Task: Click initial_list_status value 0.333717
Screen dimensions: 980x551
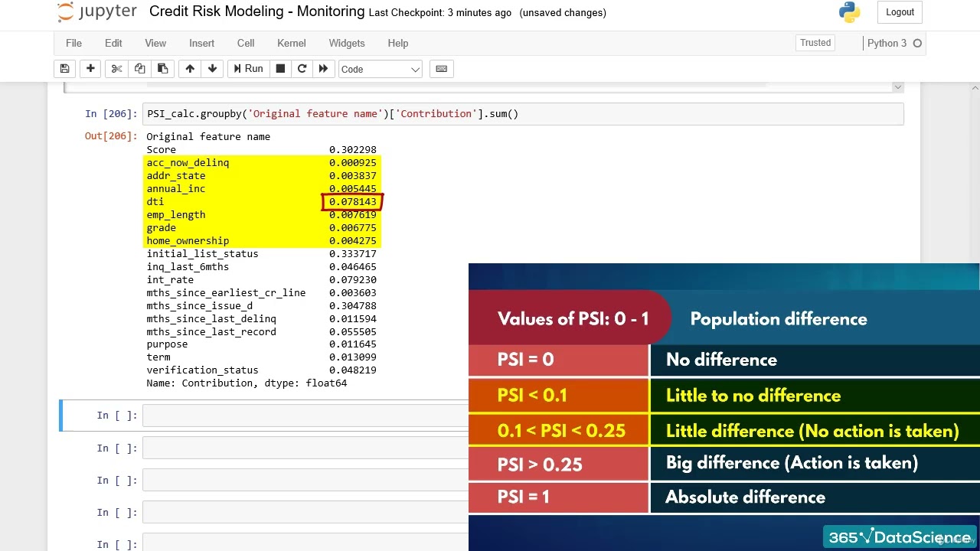Action: [353, 254]
